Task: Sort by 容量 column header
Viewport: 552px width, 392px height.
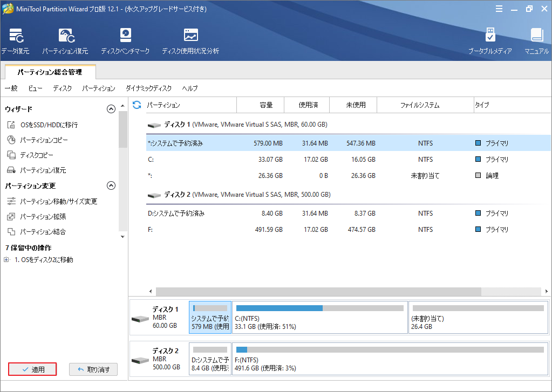Action: (x=261, y=105)
